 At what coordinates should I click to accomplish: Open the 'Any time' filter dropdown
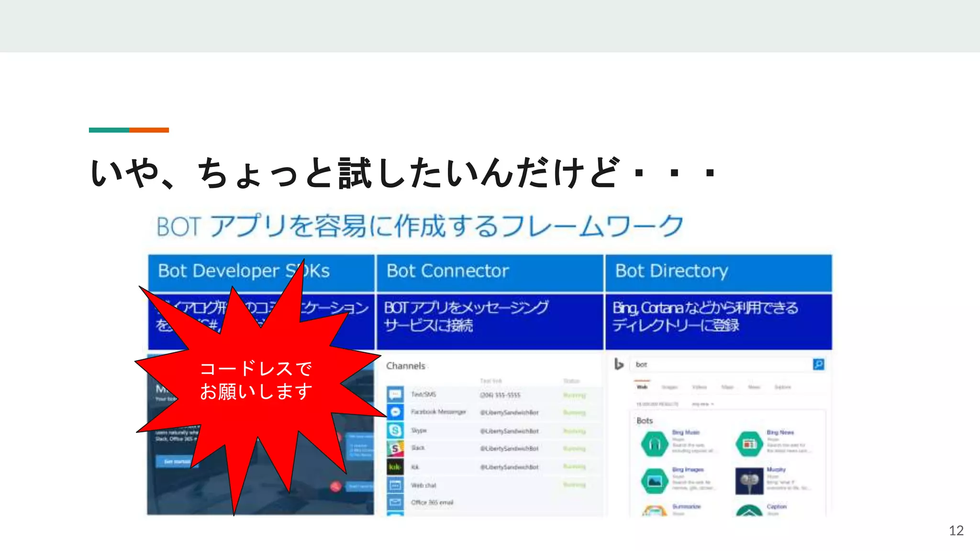coord(702,404)
